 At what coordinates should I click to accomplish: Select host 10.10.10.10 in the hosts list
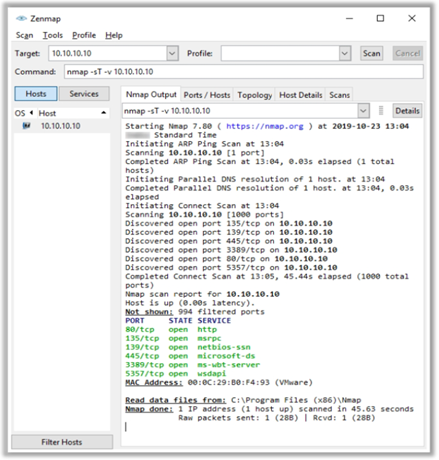(x=62, y=126)
